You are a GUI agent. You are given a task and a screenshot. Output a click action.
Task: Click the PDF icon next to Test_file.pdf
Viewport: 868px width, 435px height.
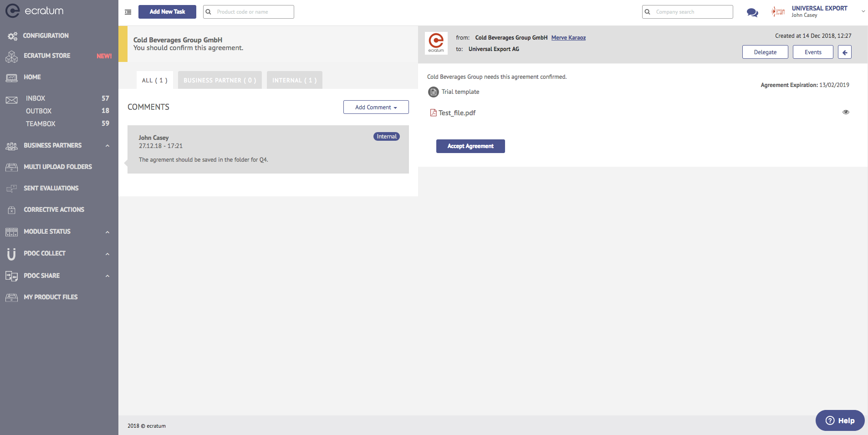[x=434, y=113]
